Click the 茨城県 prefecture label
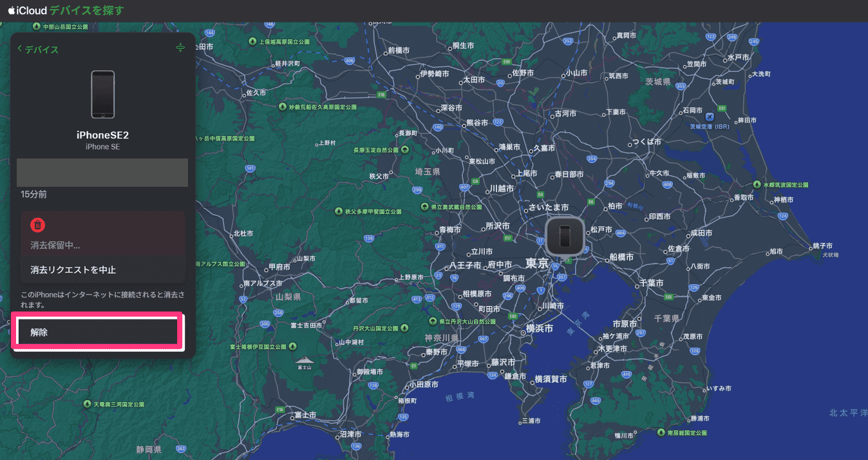The height and width of the screenshot is (460, 868). coord(658,82)
